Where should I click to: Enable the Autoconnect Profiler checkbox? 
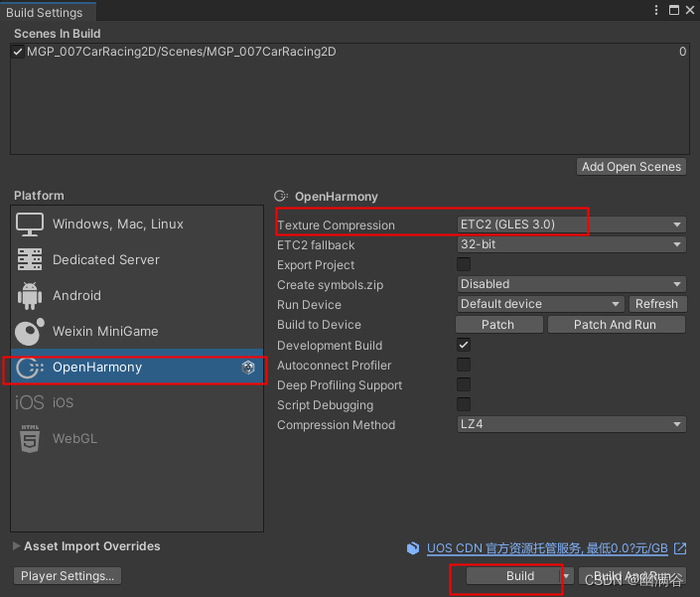(464, 365)
